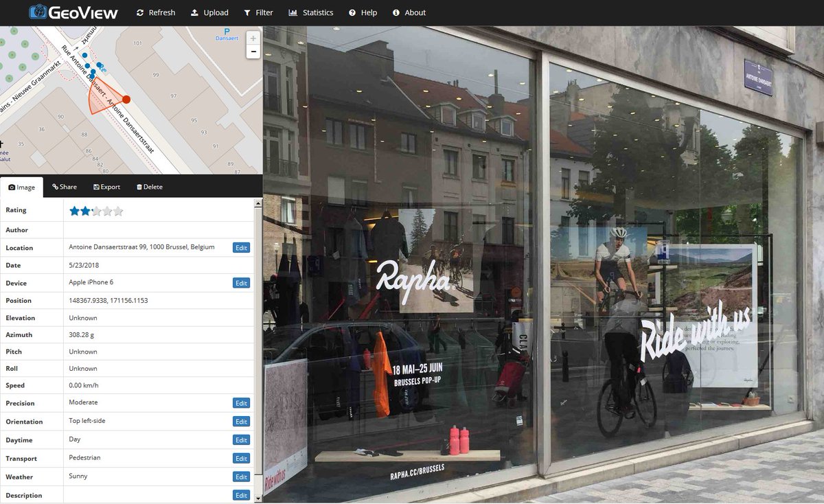Click the storefront photo preview
This screenshot has width=824, height=504.
(543, 264)
